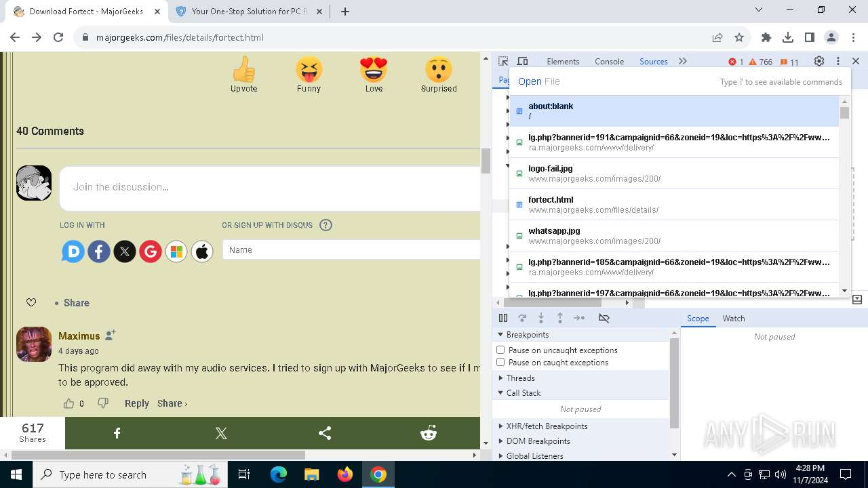Select the Funny reaction emoji

coord(309,69)
